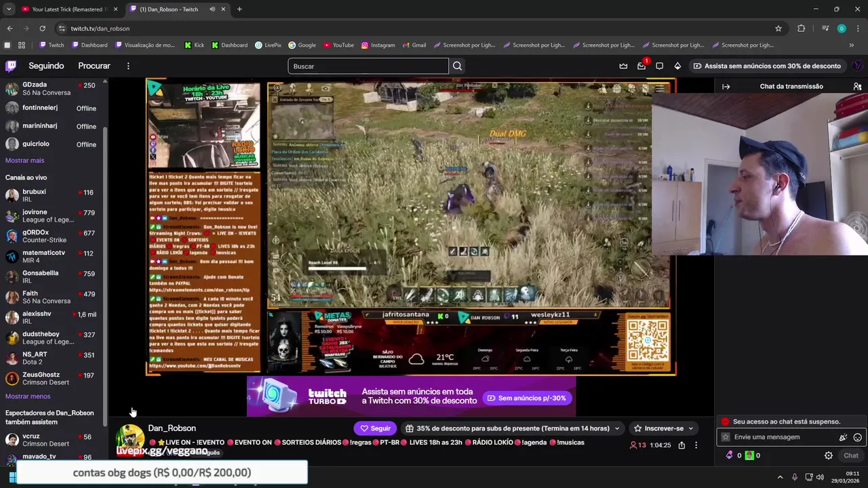Open the chat community users icon

(857, 86)
